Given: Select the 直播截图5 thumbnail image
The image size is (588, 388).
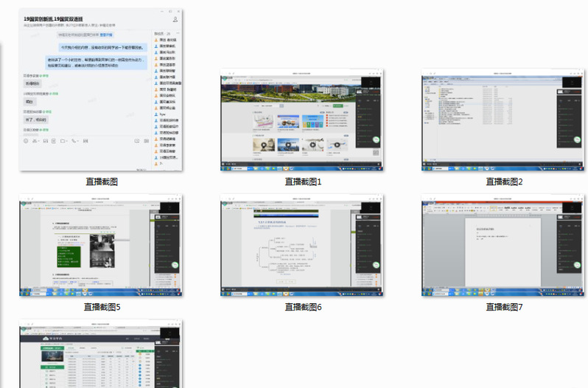Looking at the screenshot, I should point(101,246).
